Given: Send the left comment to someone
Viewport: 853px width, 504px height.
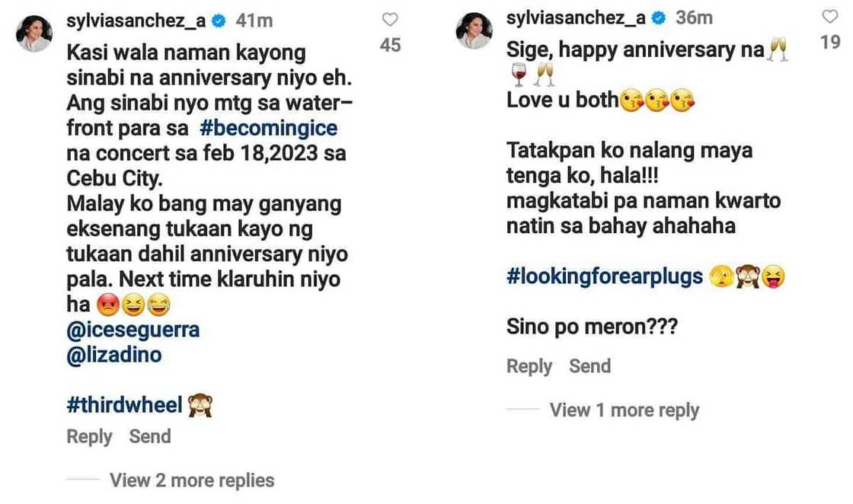Looking at the screenshot, I should coord(150,436).
